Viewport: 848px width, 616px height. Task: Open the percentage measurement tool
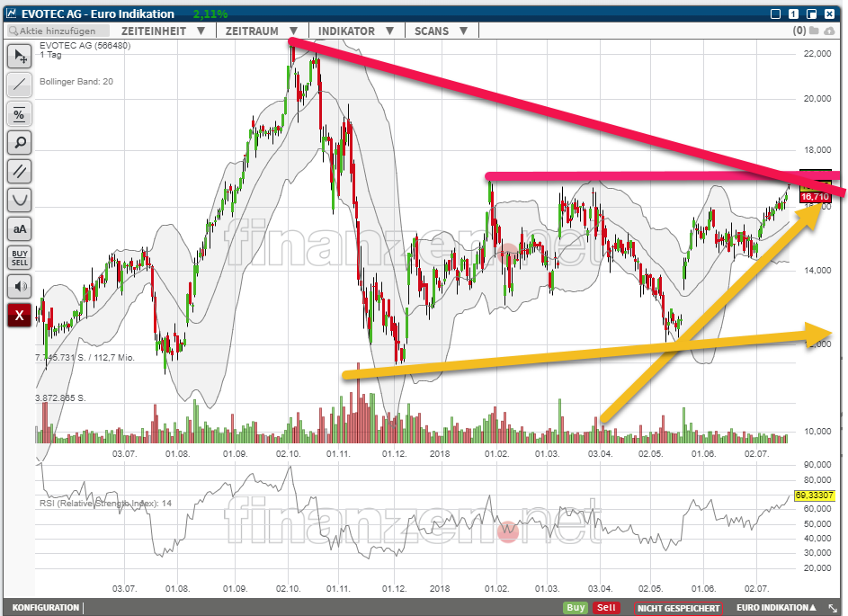19,113
